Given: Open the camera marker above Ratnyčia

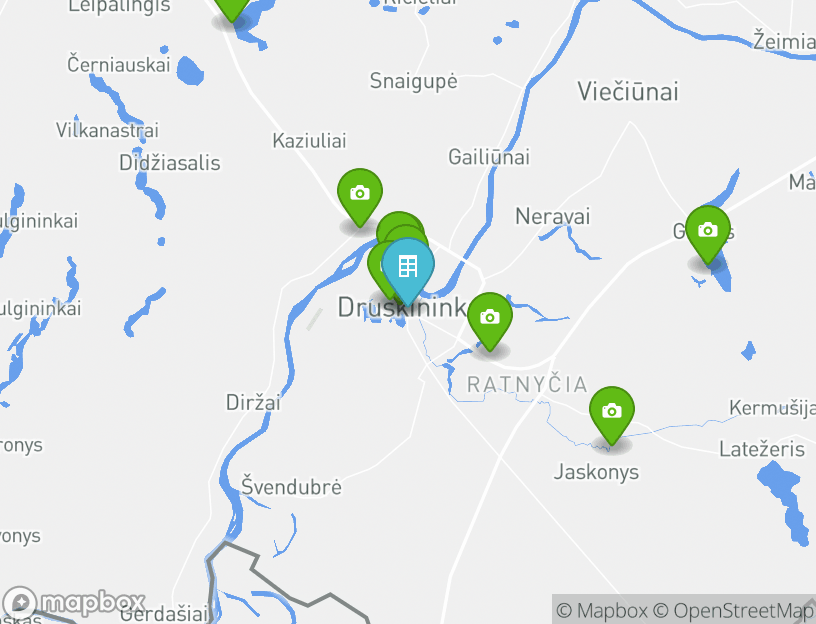Looking at the screenshot, I should point(490,321).
